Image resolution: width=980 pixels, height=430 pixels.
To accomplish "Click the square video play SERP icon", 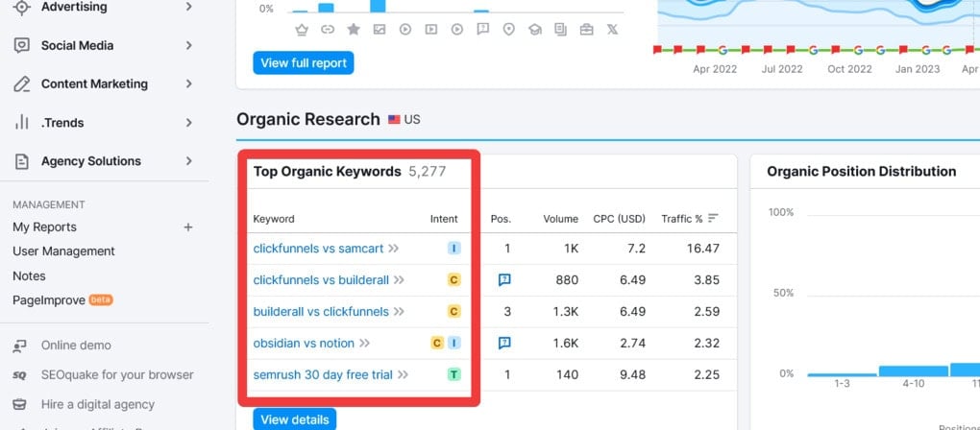I will click(430, 30).
